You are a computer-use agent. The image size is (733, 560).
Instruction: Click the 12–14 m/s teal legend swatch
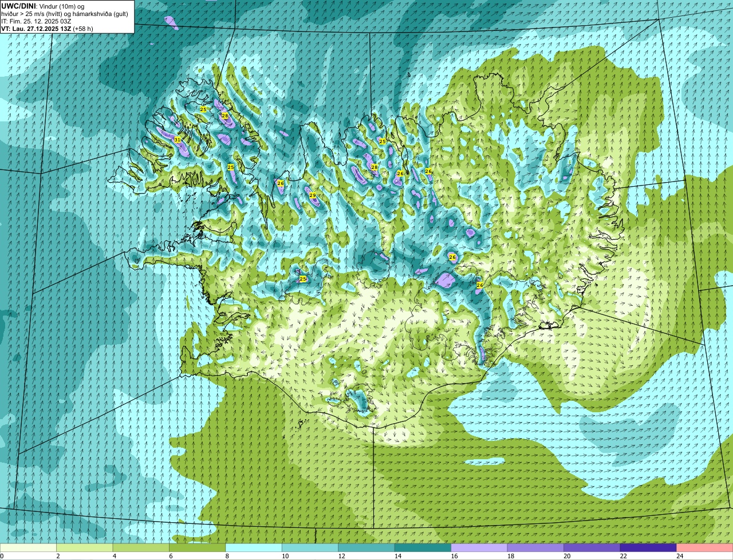366,548
